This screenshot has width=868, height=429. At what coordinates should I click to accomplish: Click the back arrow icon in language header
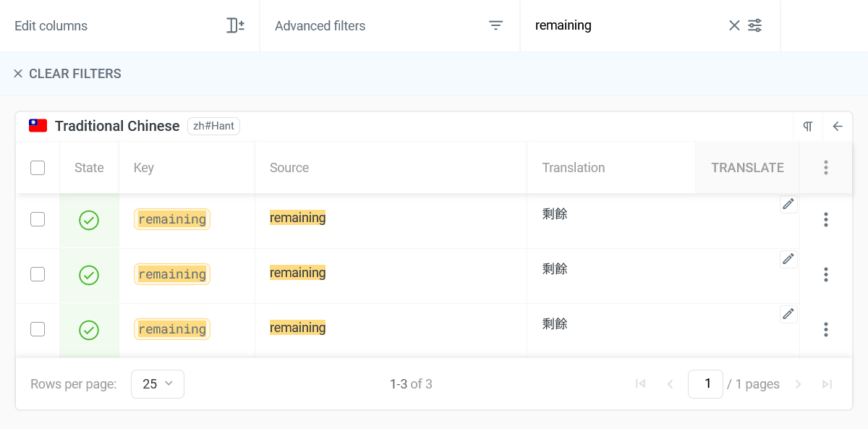tap(838, 127)
